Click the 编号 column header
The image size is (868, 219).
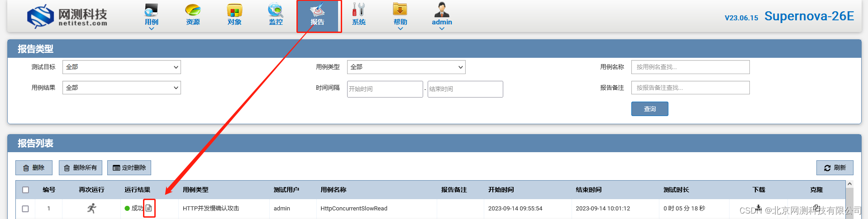[49, 190]
